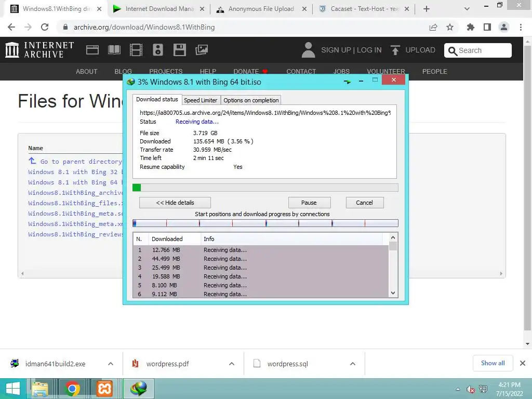Open File Explorer from taskbar
532x399 pixels.
(40, 389)
